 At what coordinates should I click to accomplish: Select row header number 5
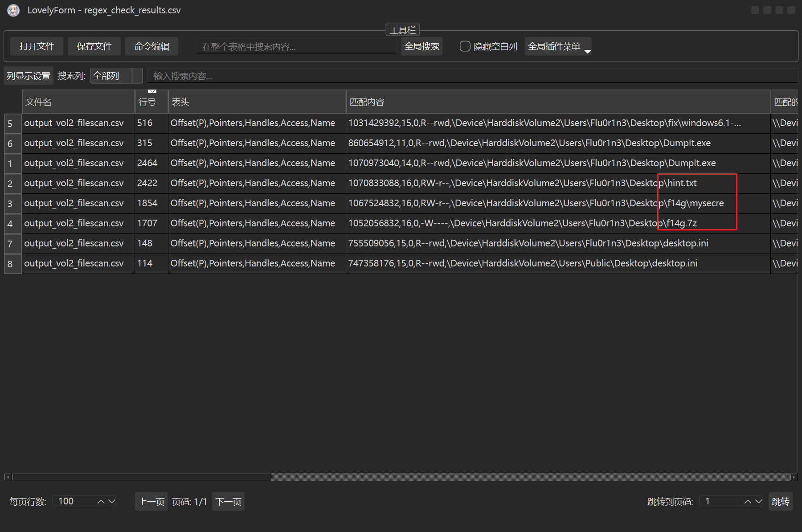coord(13,123)
